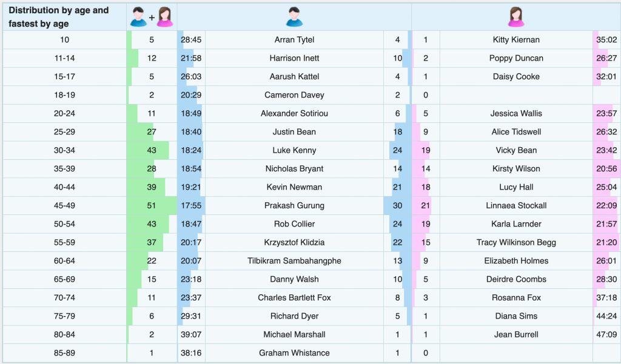Click runner name Luke Kenny
Viewport: 621px width, 364px height.
click(x=294, y=150)
